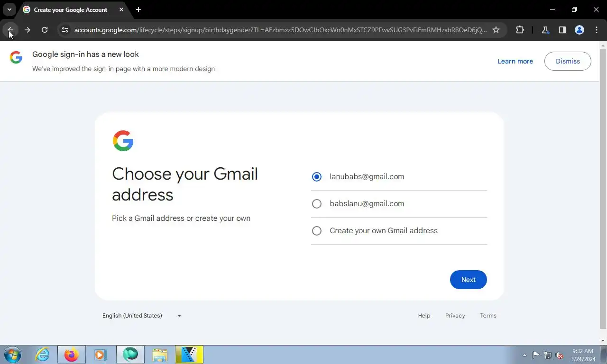This screenshot has width=607, height=364.
Task: Reload the page with the refresh icon
Action: [x=45, y=30]
